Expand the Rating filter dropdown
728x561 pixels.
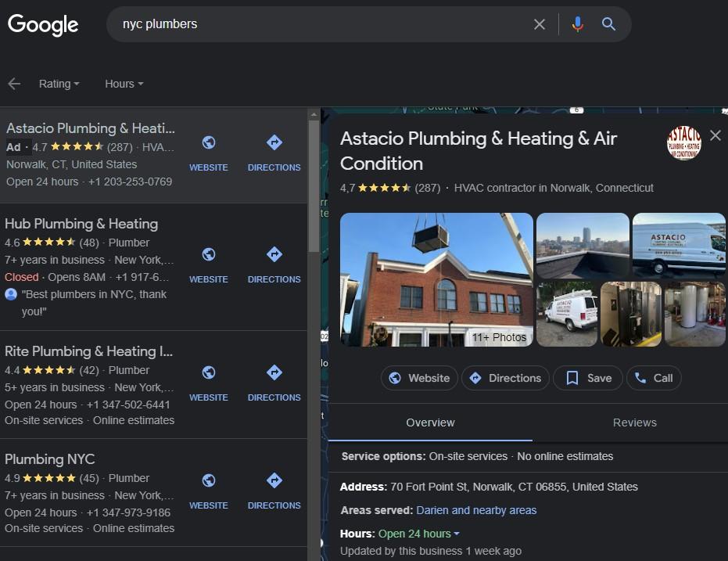[59, 84]
